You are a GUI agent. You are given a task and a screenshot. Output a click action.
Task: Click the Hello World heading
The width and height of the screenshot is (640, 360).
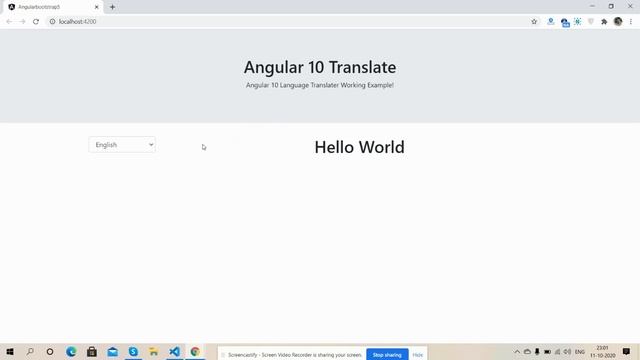point(359,147)
